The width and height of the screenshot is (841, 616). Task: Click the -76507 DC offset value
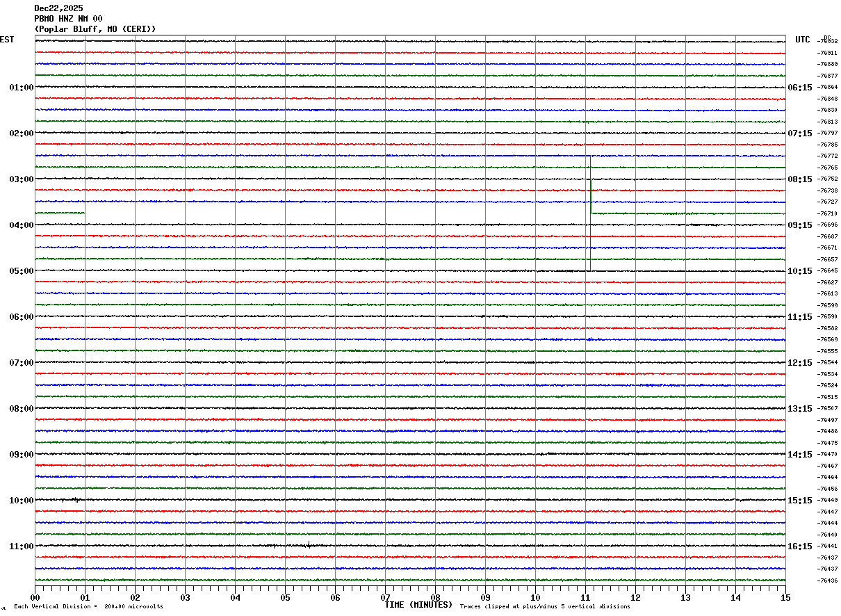click(x=828, y=408)
